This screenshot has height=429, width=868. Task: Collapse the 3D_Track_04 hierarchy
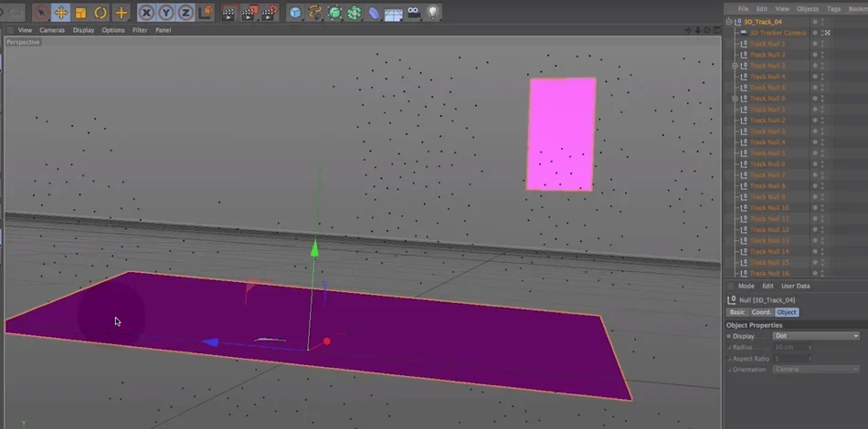[729, 22]
